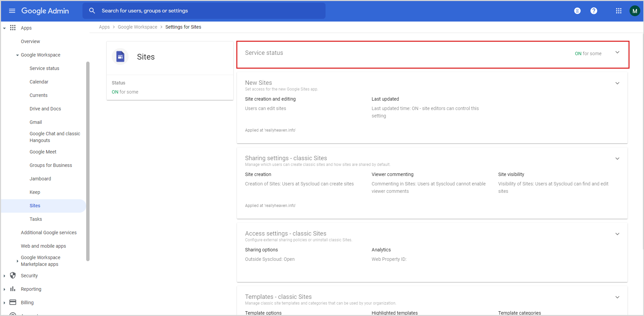Expand the Security section arrow
The height and width of the screenshot is (316, 644).
pyautogui.click(x=4, y=276)
